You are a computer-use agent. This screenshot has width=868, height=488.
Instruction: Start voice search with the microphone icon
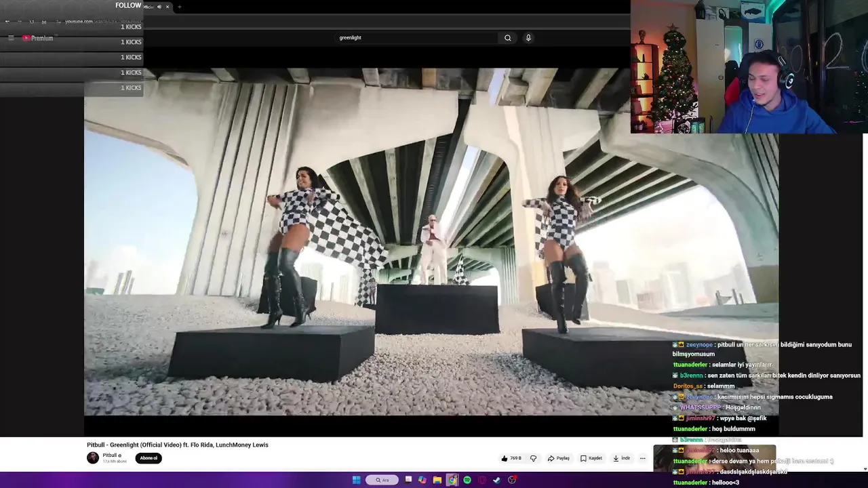pyautogui.click(x=528, y=38)
